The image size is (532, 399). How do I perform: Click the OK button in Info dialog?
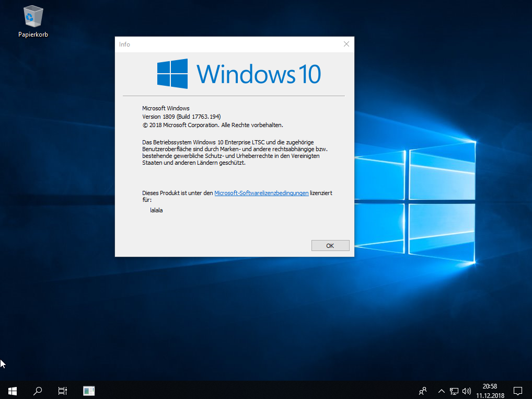point(330,245)
